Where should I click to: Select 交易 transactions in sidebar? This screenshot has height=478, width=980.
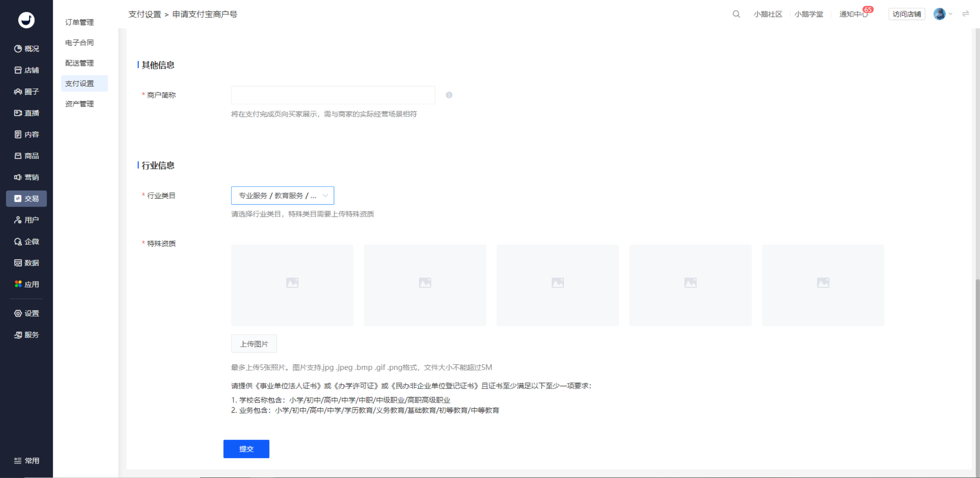click(x=26, y=198)
